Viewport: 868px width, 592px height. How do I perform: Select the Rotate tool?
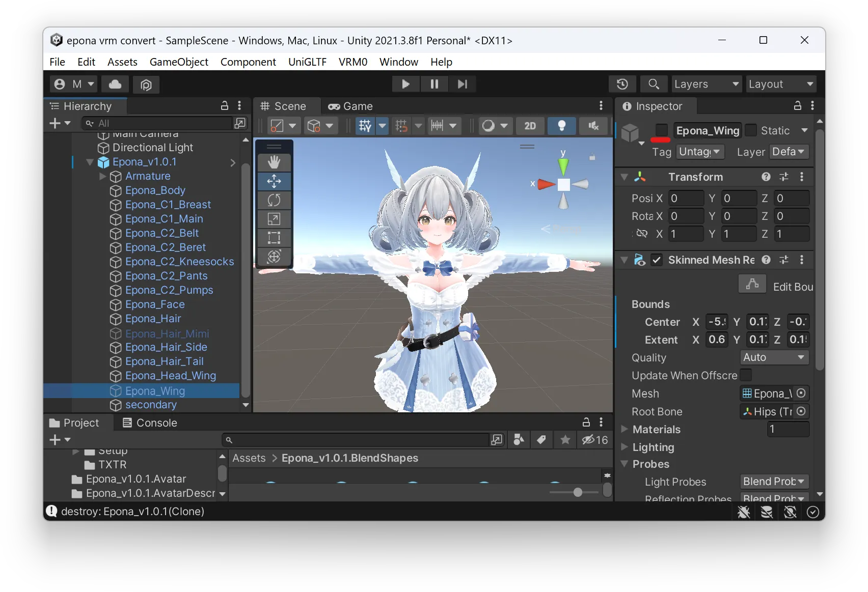coord(274,200)
